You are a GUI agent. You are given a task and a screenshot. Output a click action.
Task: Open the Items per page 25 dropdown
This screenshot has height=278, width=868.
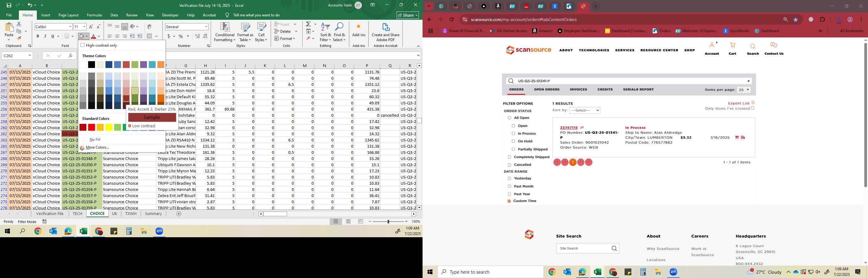(744, 90)
